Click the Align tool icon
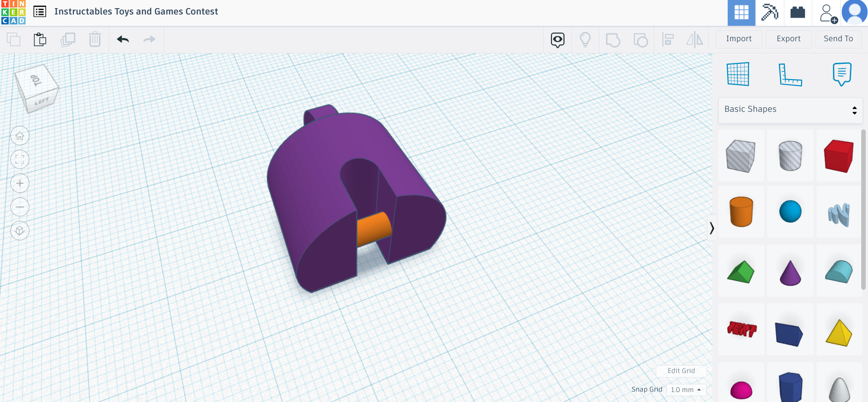Image resolution: width=868 pixels, height=402 pixels. (668, 40)
